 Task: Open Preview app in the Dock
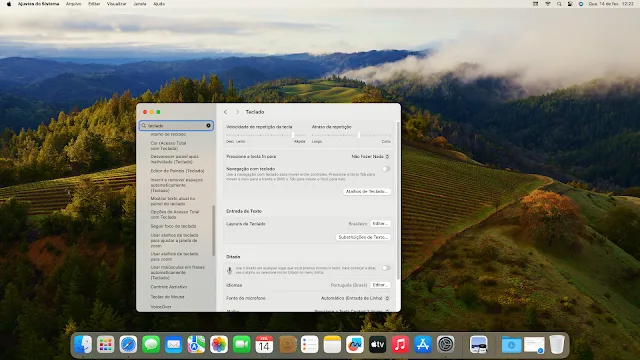[x=478, y=344]
